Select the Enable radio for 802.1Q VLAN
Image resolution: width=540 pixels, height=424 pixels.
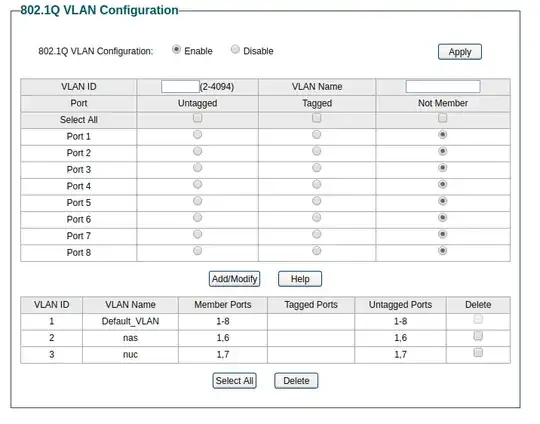tap(176, 50)
